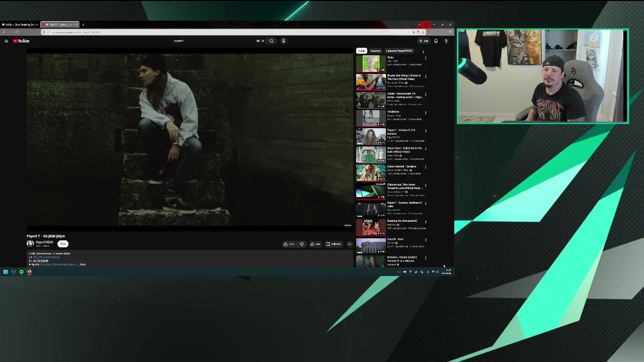
Task: Click the browser back arrow
Action: coord(5,32)
